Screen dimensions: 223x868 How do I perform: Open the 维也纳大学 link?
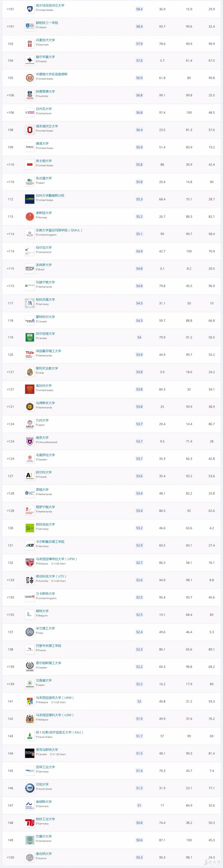44,853
